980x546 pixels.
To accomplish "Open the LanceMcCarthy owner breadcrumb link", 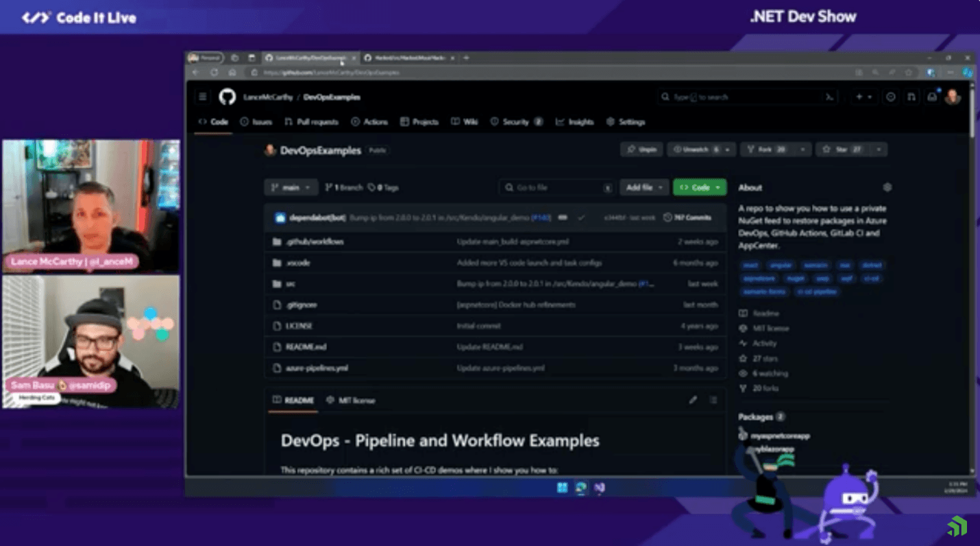I will pyautogui.click(x=267, y=97).
